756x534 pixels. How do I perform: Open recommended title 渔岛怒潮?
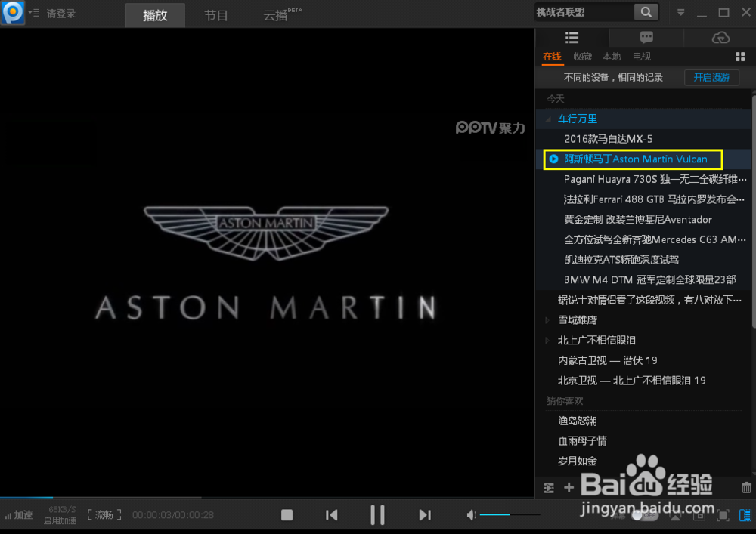577,421
